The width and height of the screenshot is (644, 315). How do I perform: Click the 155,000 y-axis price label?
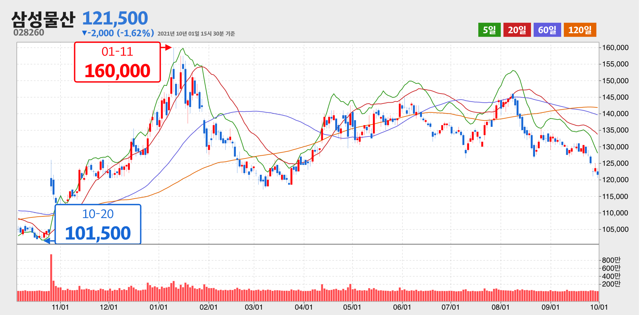(x=615, y=64)
